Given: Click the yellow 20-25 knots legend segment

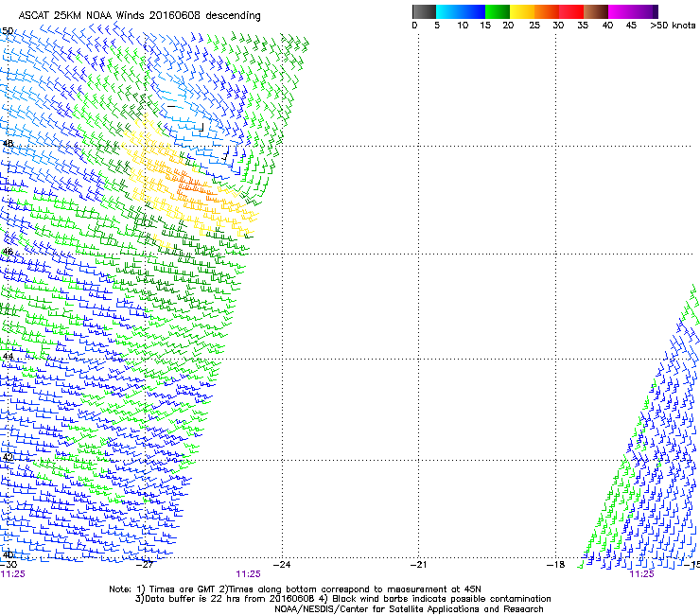Looking at the screenshot, I should point(522,11).
